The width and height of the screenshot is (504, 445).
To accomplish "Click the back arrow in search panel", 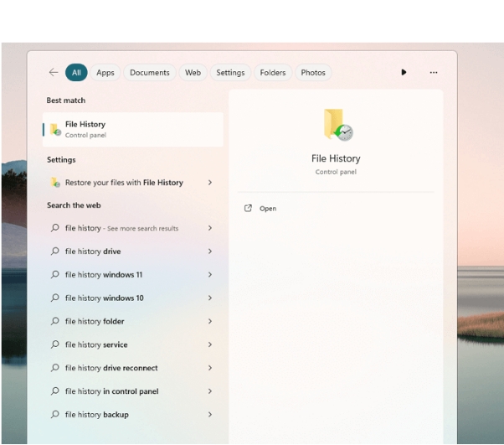I will coord(54,72).
